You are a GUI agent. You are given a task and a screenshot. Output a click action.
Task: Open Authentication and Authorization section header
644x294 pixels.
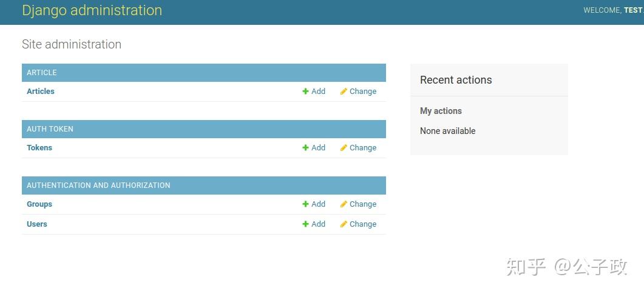pos(98,185)
